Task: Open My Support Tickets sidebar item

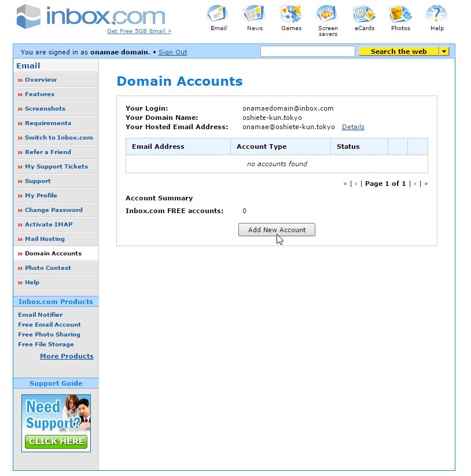Action: (x=56, y=166)
